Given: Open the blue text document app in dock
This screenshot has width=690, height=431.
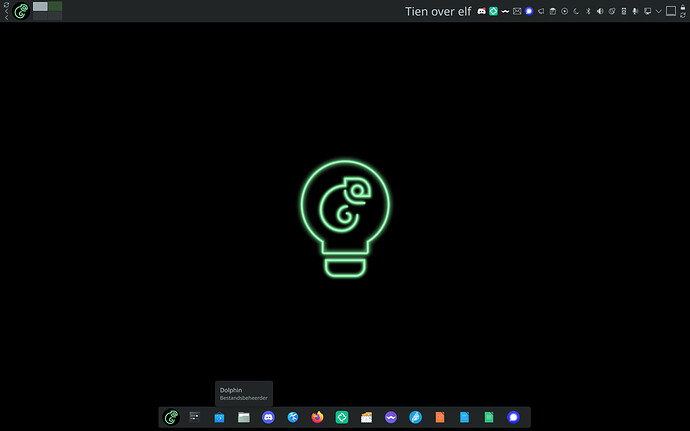Looking at the screenshot, I should (x=464, y=417).
